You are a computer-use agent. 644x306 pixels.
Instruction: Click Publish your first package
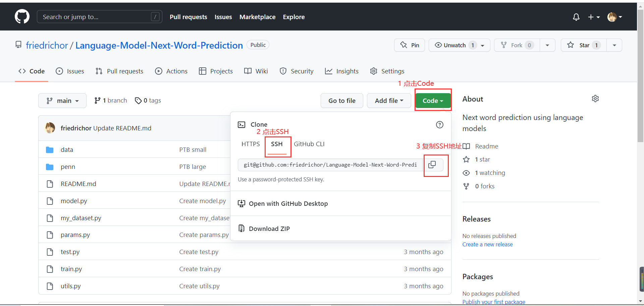(494, 302)
